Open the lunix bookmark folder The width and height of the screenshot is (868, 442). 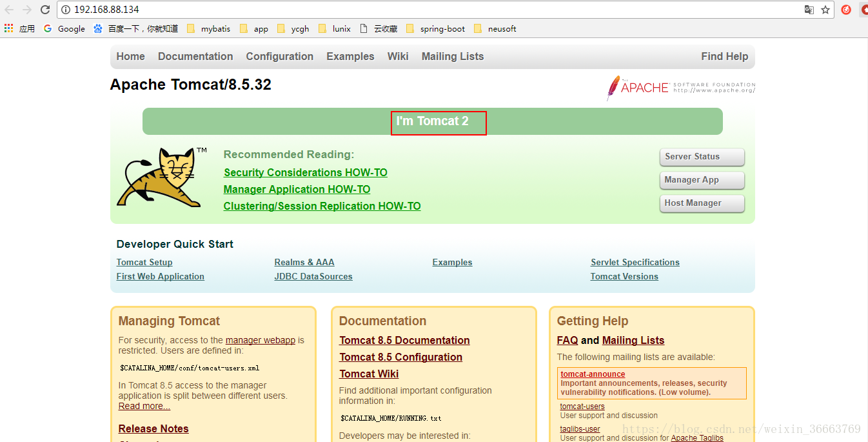click(x=335, y=28)
